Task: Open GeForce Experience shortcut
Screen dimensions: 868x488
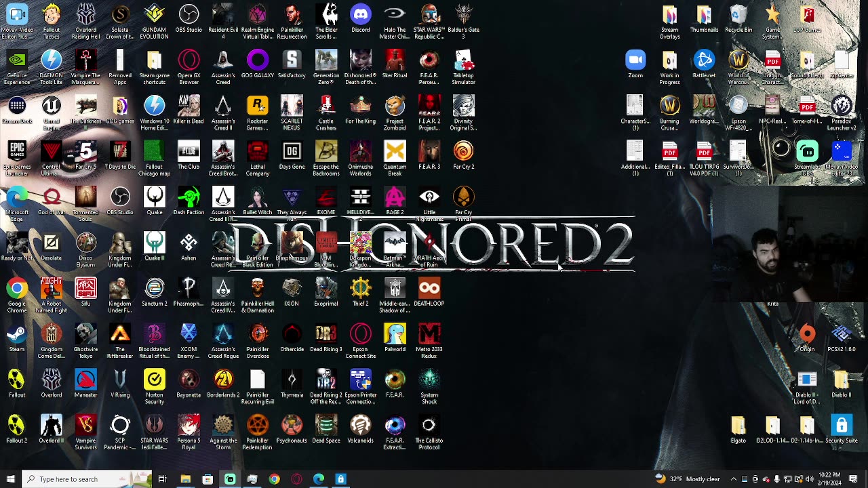Action: pyautogui.click(x=17, y=66)
